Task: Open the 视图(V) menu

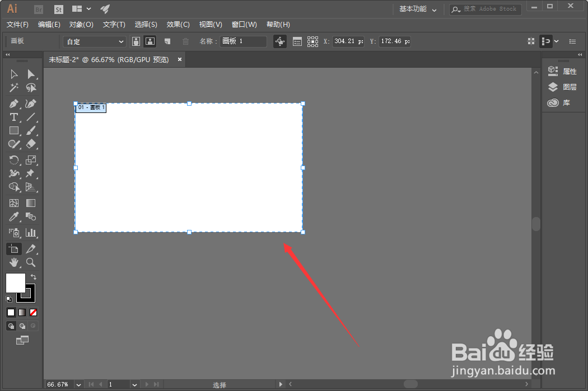Action: [x=211, y=25]
